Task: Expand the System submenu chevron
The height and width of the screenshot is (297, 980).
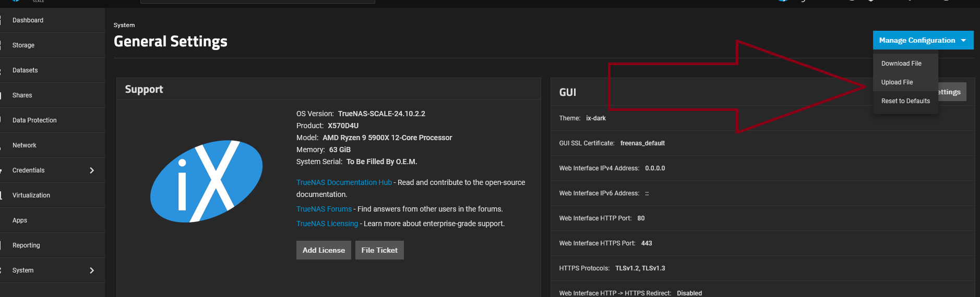Action: tap(92, 270)
